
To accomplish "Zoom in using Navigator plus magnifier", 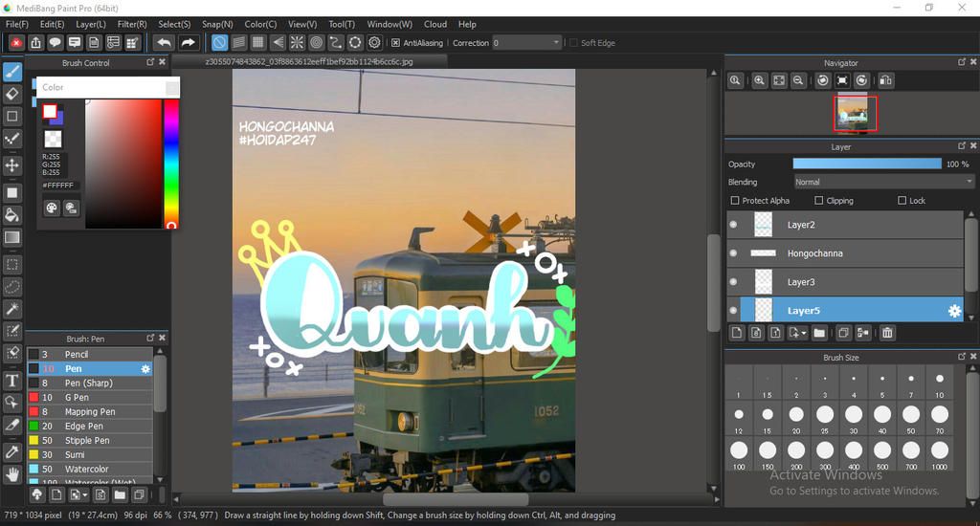I will (x=759, y=80).
